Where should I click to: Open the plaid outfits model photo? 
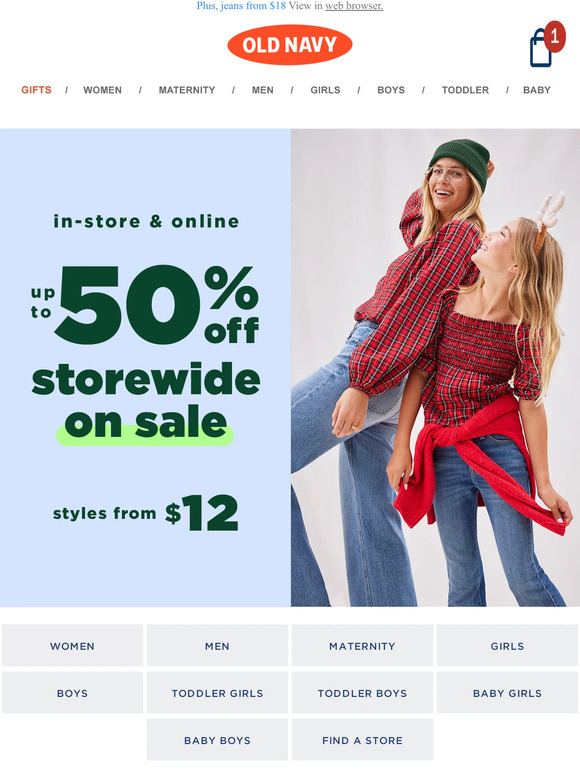[435, 368]
